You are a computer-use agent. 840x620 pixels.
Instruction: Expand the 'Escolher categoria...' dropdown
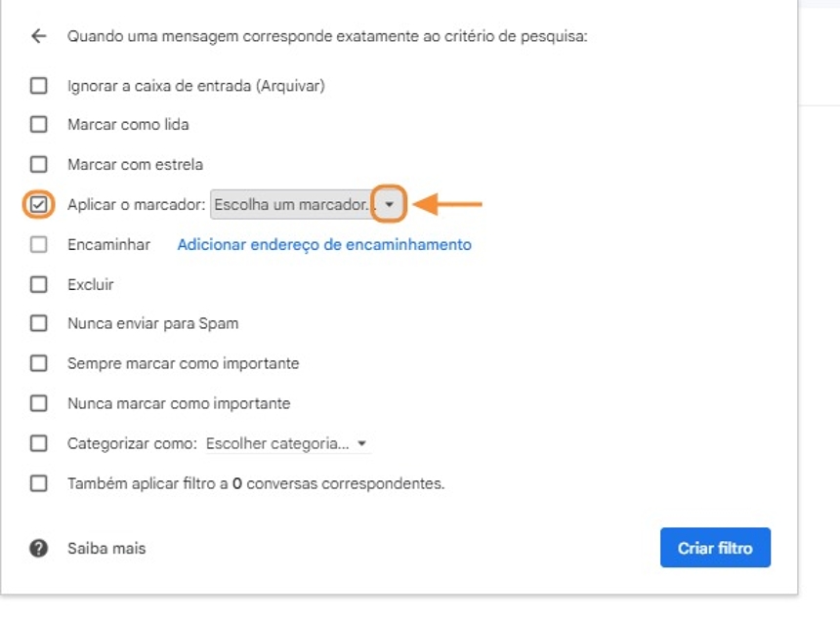coord(287,443)
